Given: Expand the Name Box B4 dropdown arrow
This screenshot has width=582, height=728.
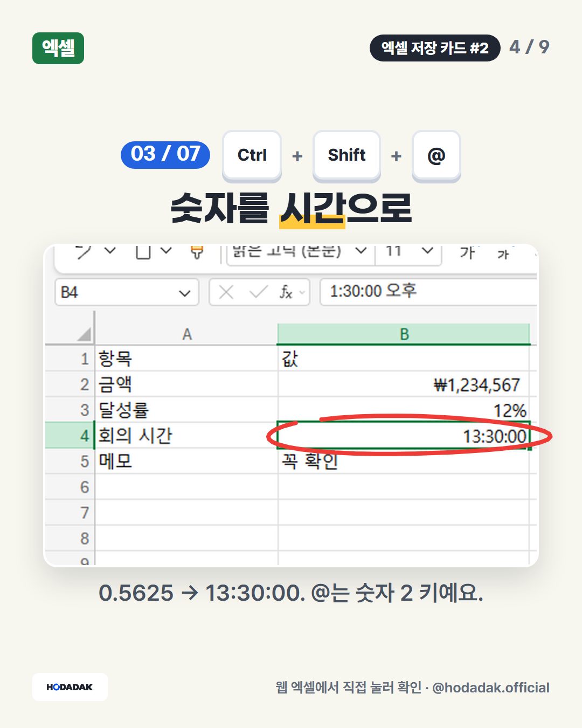Looking at the screenshot, I should pyautogui.click(x=185, y=293).
